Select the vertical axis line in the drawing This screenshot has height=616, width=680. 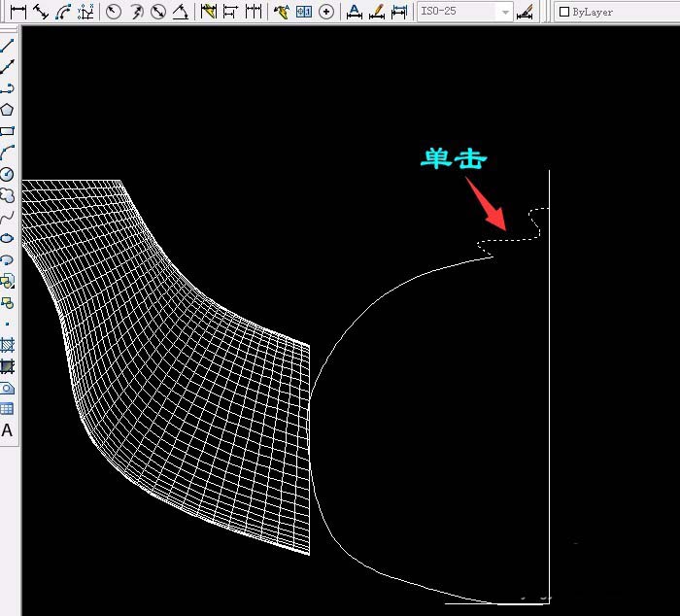550,386
